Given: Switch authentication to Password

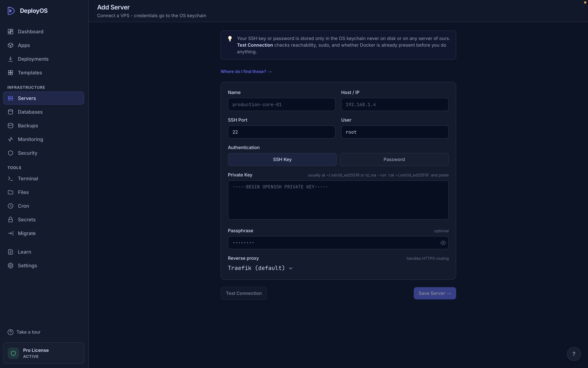Looking at the screenshot, I should tap(394, 159).
